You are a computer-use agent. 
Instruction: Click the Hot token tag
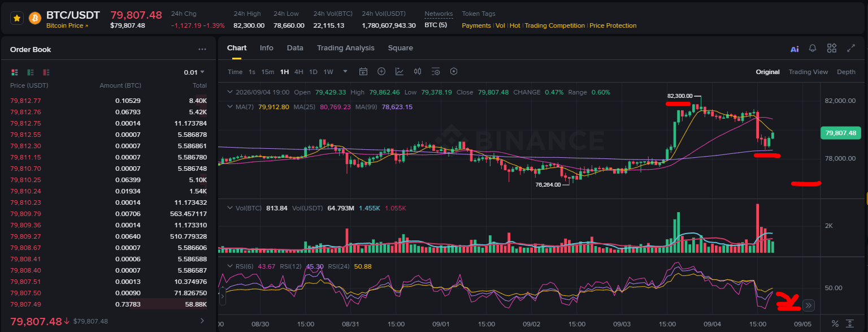pyautogui.click(x=515, y=25)
